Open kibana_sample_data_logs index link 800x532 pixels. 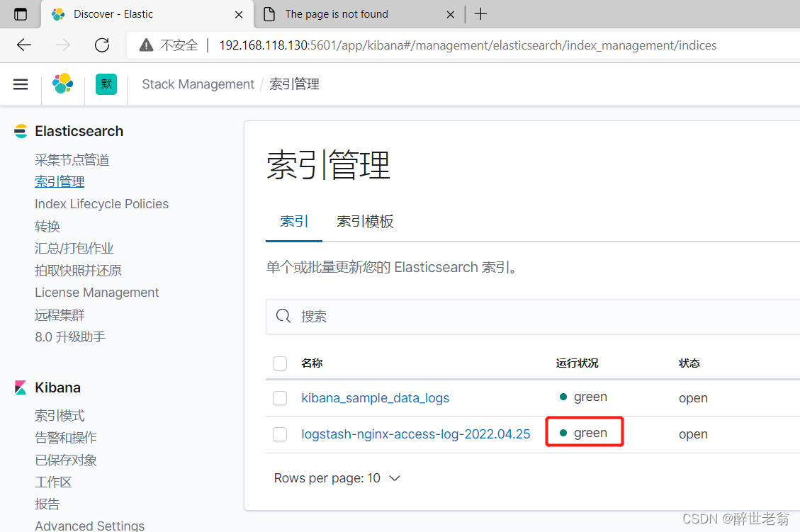click(375, 398)
